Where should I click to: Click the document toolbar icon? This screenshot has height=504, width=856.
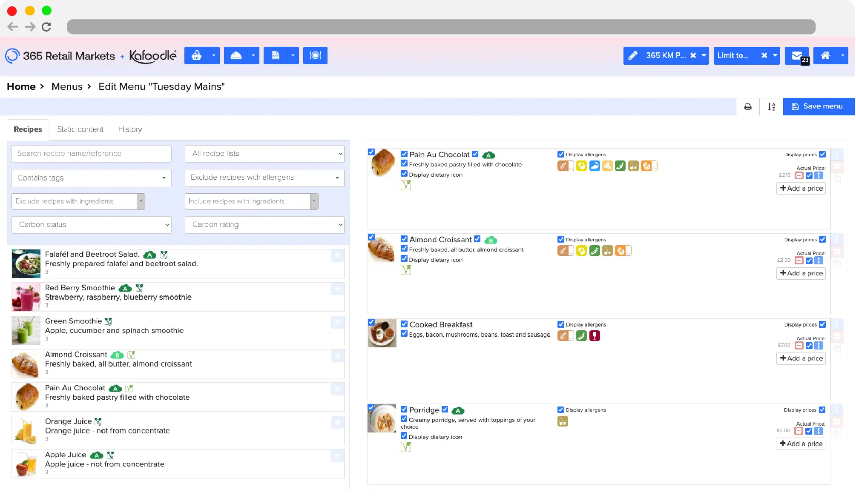pyautogui.click(x=276, y=55)
